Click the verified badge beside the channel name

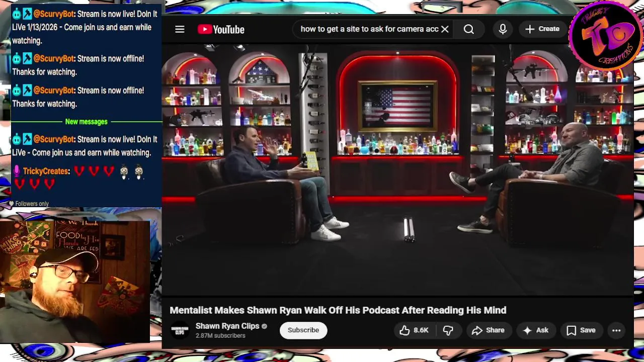pyautogui.click(x=264, y=326)
